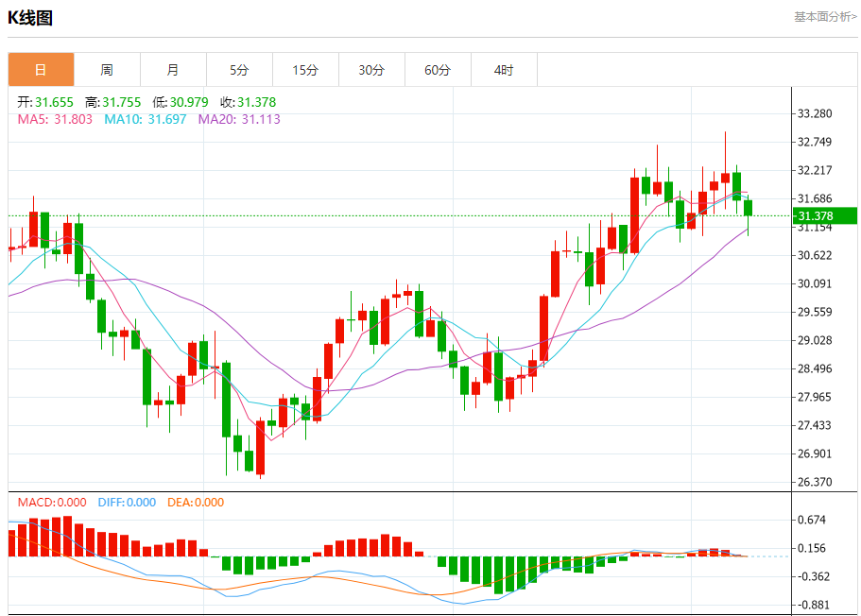Click the 28.496 price axis label
The height and width of the screenshot is (616, 861).
point(815,368)
